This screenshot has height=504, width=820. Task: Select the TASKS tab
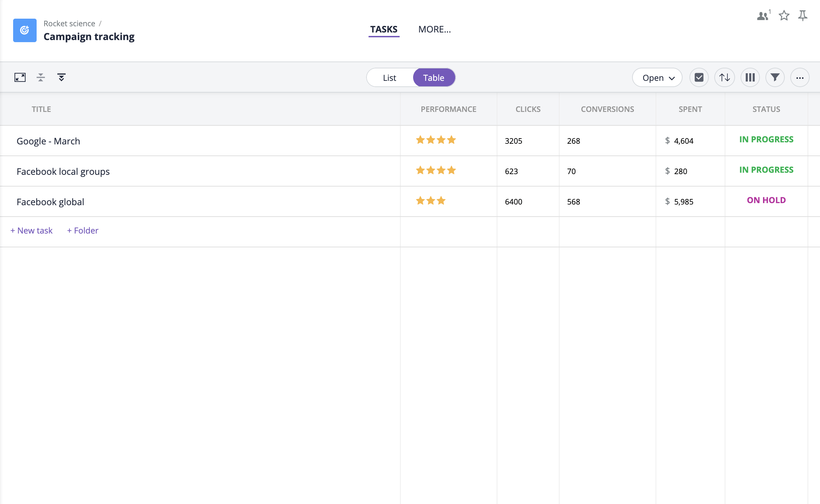384,29
